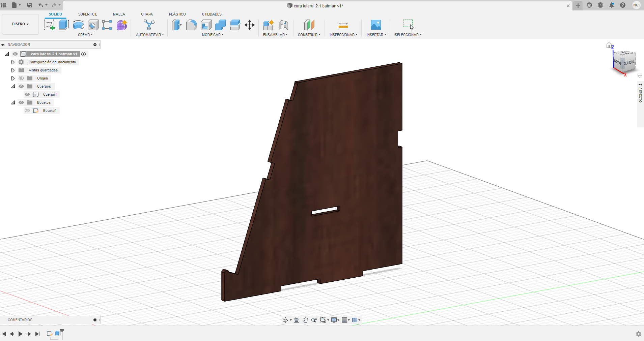Open the NQ user account button
The width and height of the screenshot is (644, 341).
click(x=636, y=5)
